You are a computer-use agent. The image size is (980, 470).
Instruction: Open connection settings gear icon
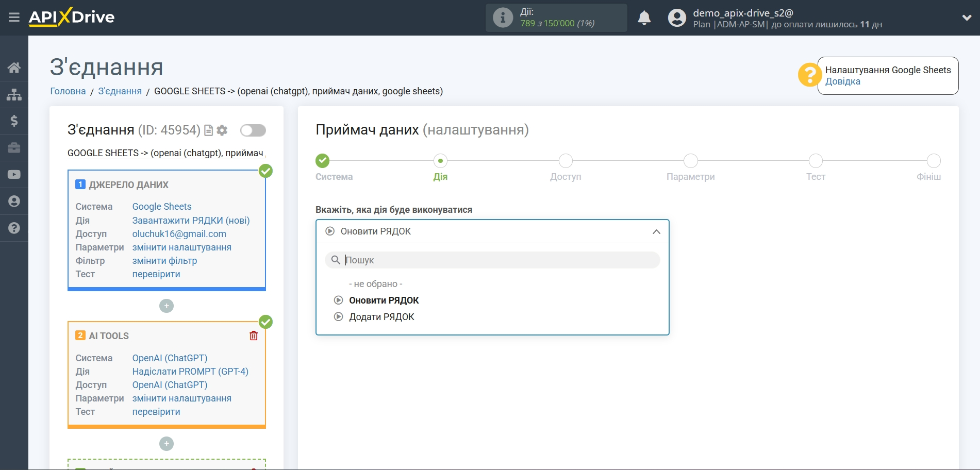222,130
